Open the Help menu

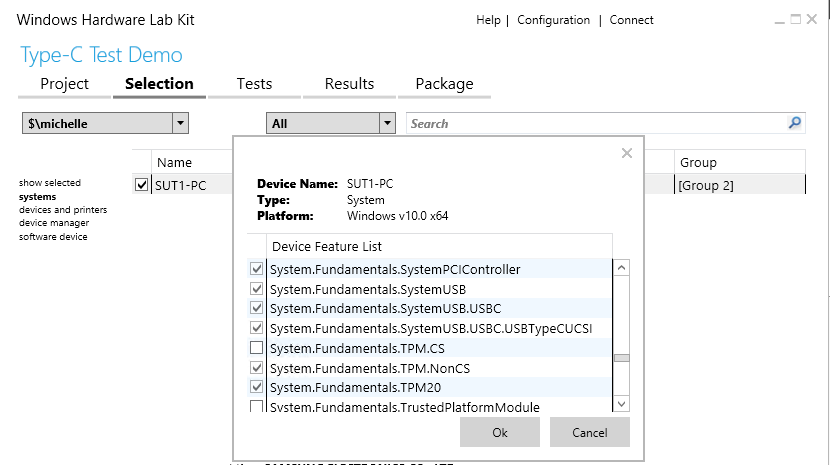click(488, 20)
